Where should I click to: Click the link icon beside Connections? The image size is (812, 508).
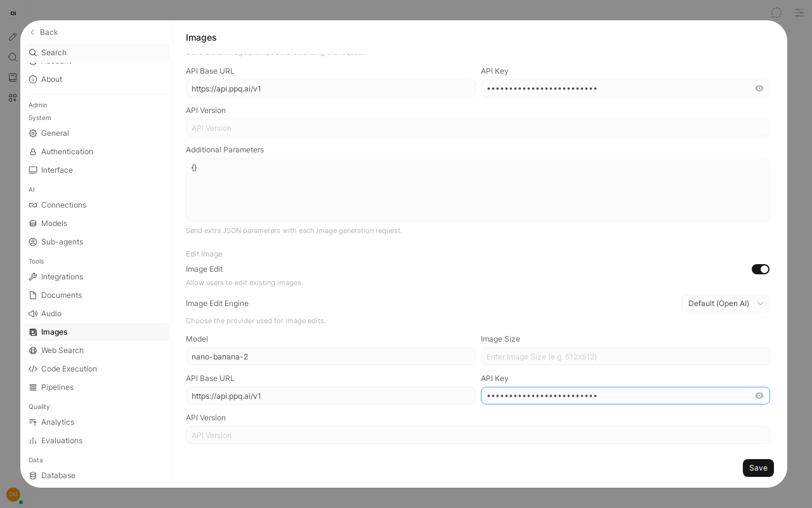[x=33, y=205]
